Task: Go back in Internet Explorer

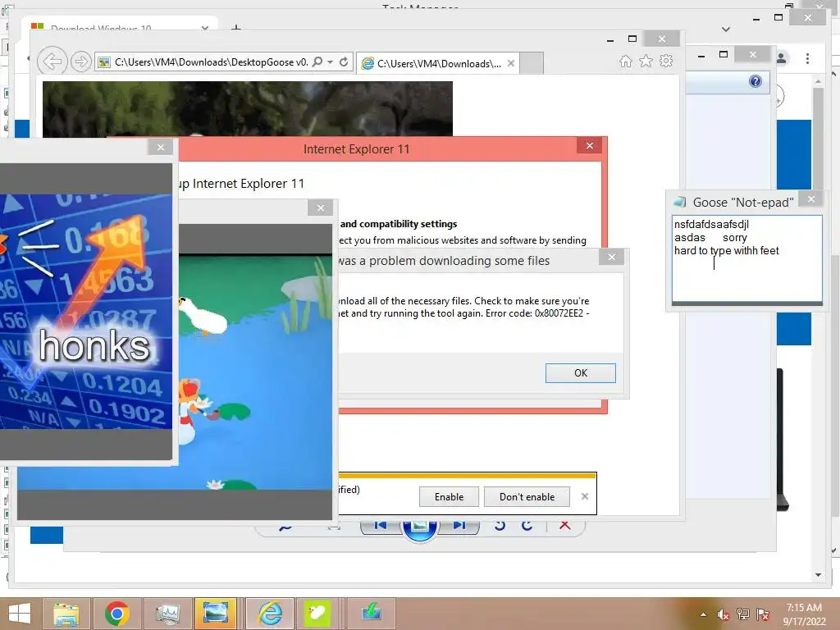Action: click(52, 62)
